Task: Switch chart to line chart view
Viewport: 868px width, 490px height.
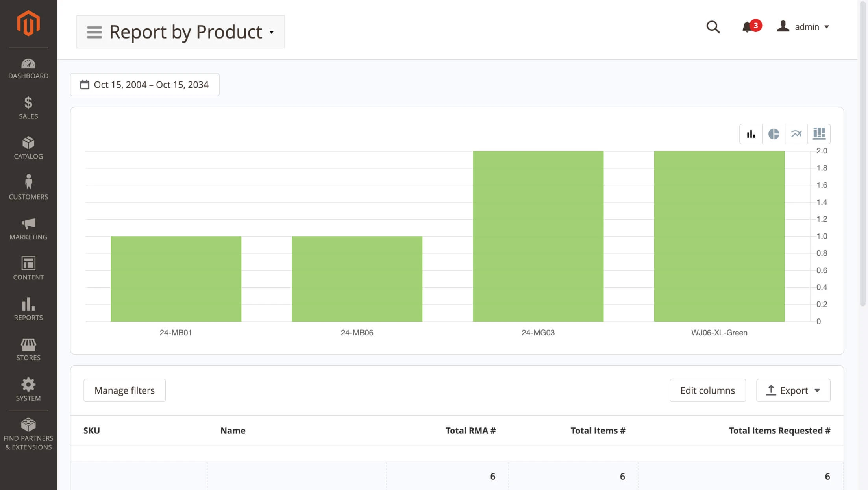Action: [x=796, y=134]
